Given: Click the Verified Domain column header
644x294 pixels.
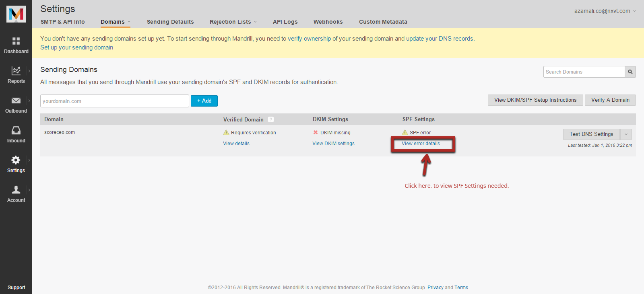Looking at the screenshot, I should [x=244, y=119].
